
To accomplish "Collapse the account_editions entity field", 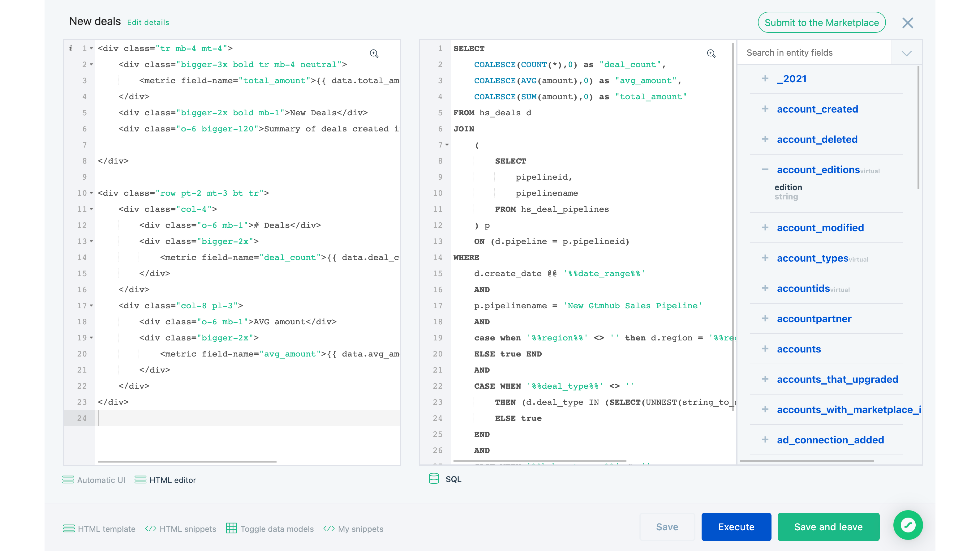I will [x=765, y=169].
